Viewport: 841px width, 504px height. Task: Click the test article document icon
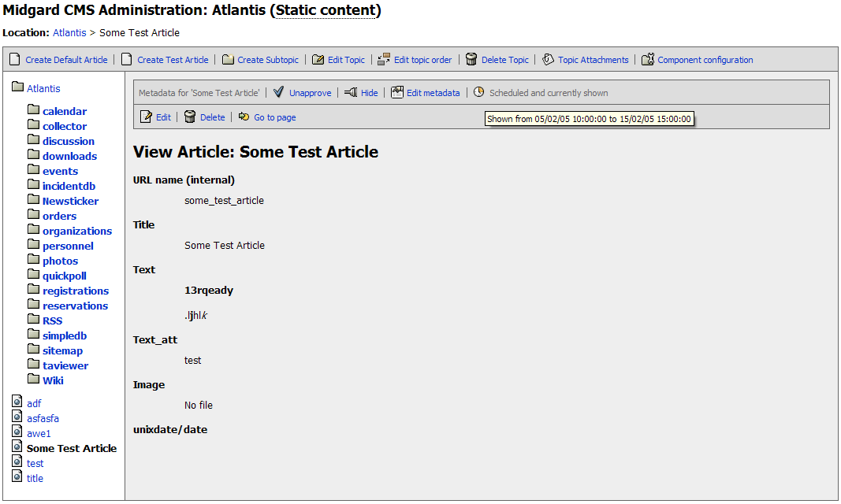coord(17,461)
